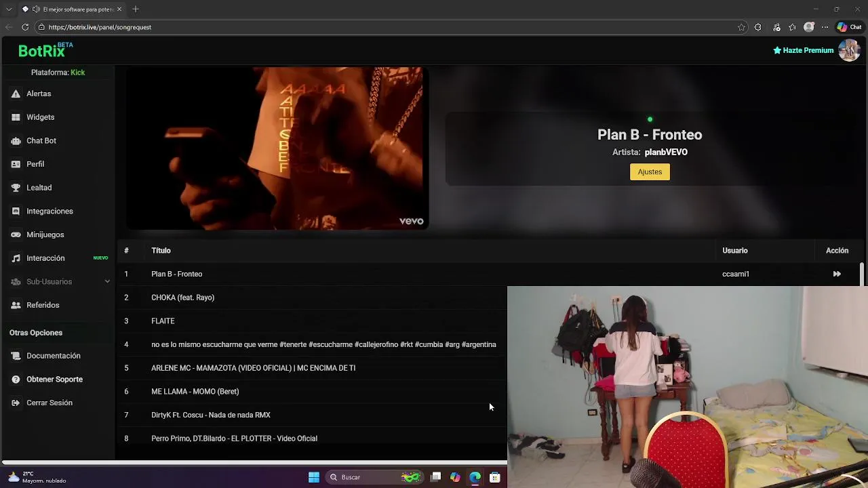Reload the browser page
Viewport: 868px width, 488px height.
coord(25,27)
